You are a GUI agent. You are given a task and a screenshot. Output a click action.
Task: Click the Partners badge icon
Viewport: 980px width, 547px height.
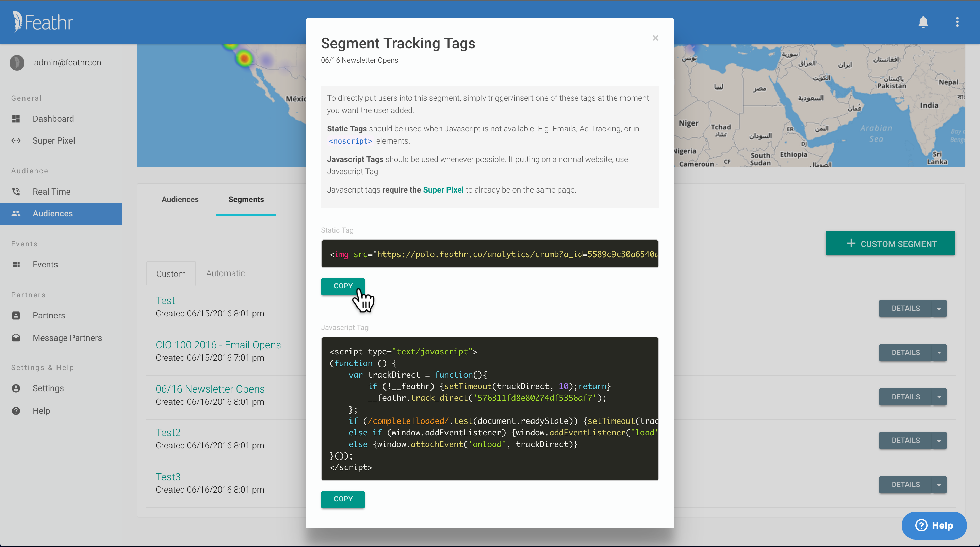point(16,315)
